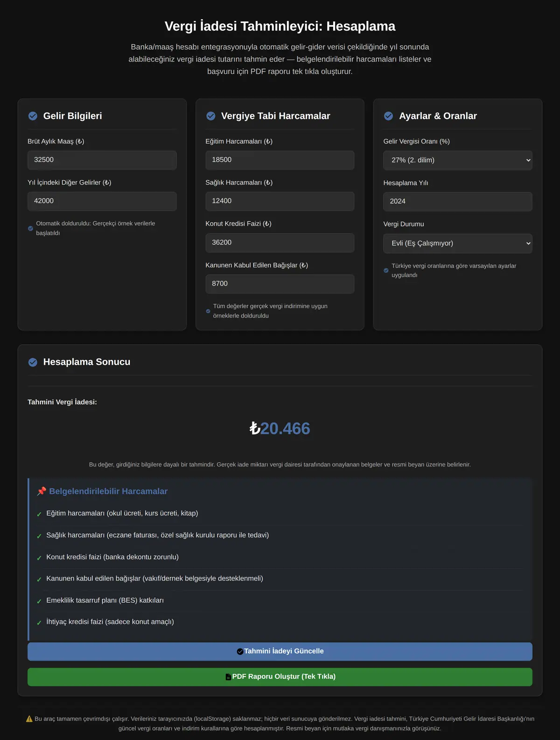This screenshot has height=740, width=560.
Task: Open the Vergi Durumu dropdown
Action: pos(458,243)
